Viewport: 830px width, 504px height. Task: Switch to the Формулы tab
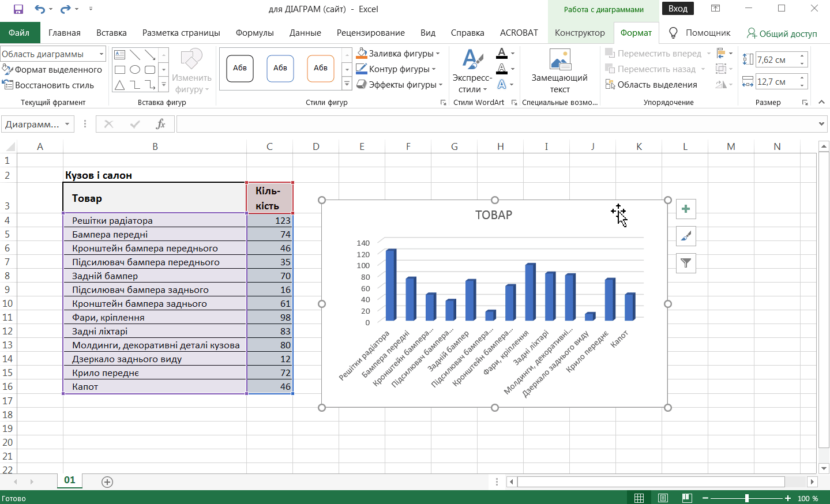tap(254, 33)
